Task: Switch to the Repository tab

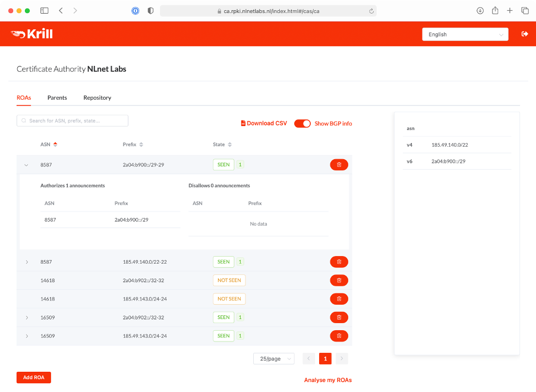Action: (x=97, y=98)
